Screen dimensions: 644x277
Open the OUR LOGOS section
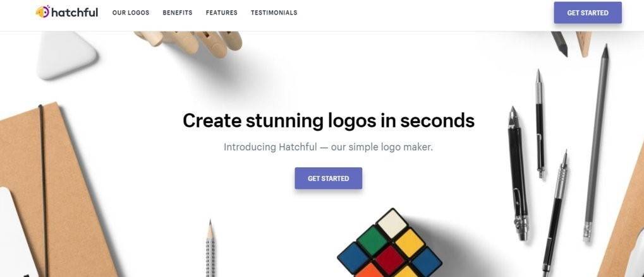pos(131,13)
